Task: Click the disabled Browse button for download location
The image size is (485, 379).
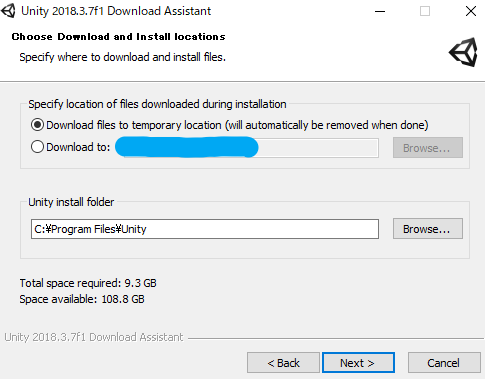Action: pyautogui.click(x=428, y=148)
